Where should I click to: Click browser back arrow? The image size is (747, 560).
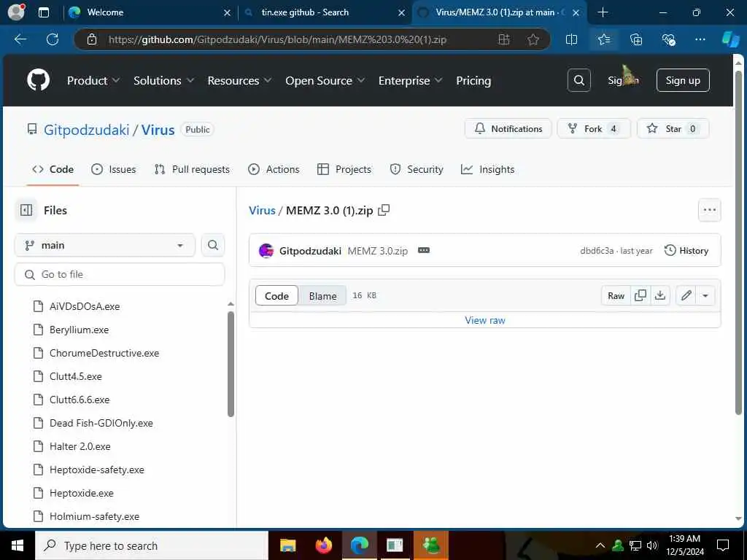click(x=20, y=39)
